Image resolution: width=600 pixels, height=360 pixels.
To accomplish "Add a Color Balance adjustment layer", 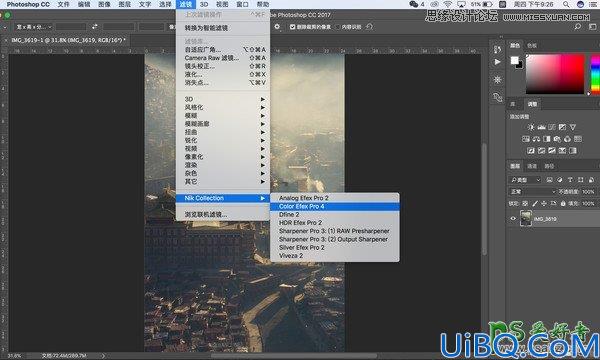I will [x=536, y=139].
